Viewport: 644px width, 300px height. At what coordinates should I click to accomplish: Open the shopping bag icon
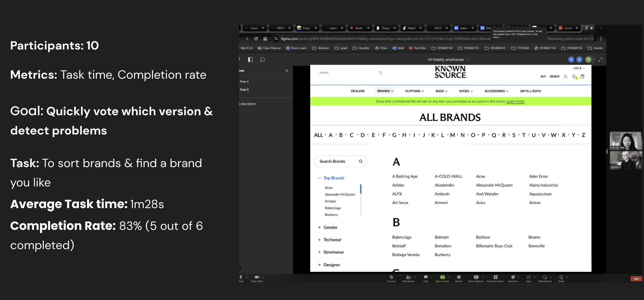(582, 76)
